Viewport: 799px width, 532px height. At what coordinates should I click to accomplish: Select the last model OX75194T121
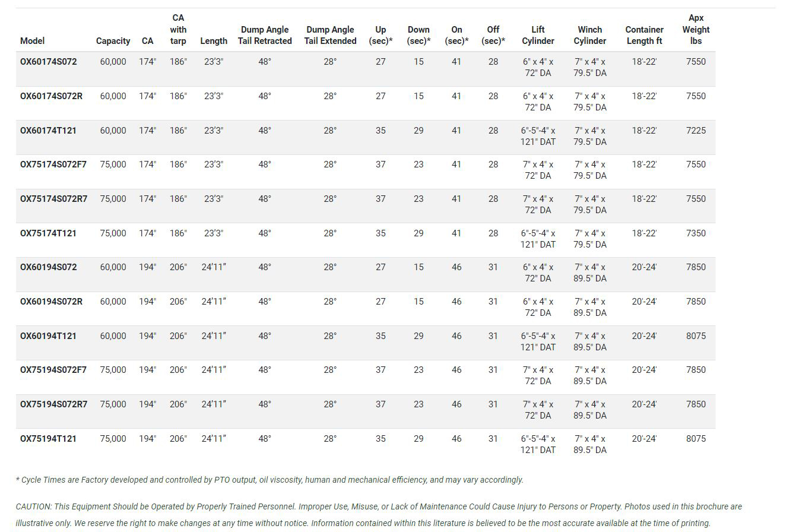click(48, 439)
